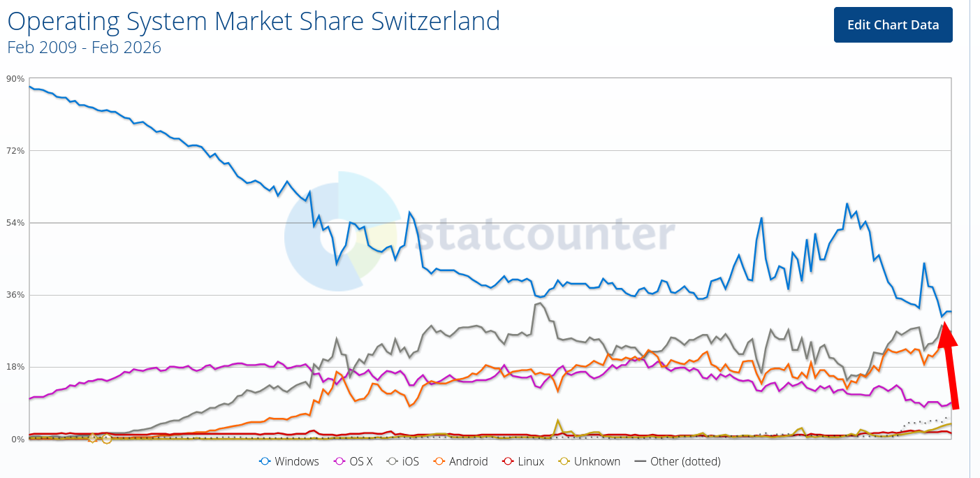Click the 90% axis label

click(14, 78)
